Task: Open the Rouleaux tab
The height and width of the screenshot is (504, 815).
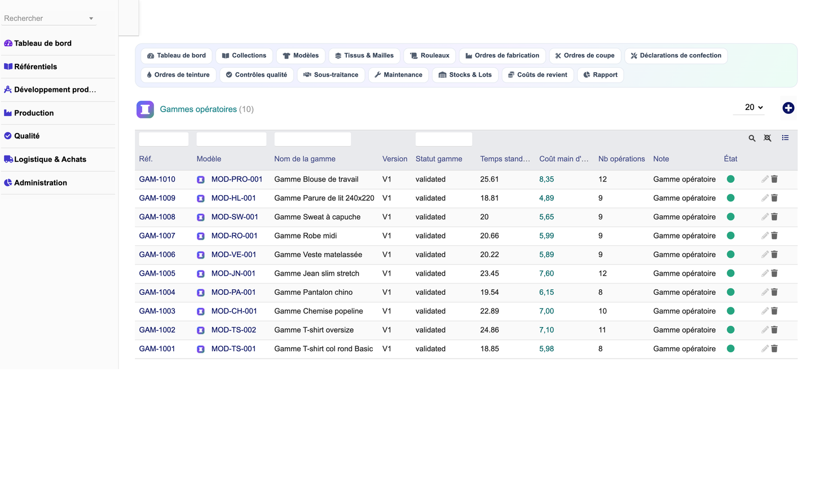Action: (430, 56)
